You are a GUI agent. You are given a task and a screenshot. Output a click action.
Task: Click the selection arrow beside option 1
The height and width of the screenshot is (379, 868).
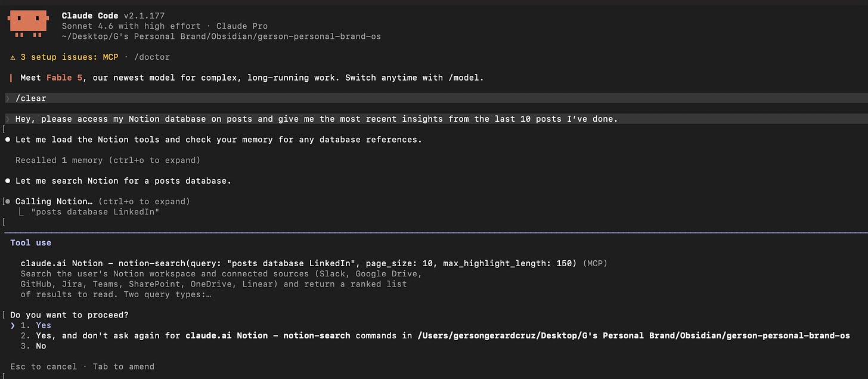tap(13, 325)
